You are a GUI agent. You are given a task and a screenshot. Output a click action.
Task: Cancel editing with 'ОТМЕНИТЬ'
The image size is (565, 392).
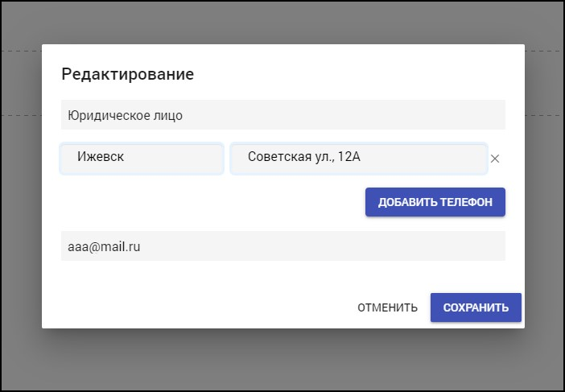387,307
